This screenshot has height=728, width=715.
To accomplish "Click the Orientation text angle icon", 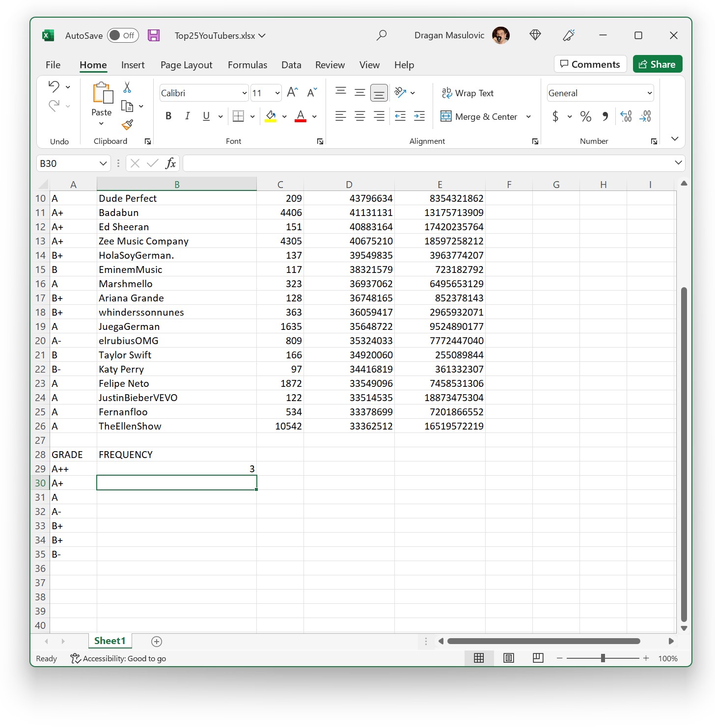I will [401, 92].
